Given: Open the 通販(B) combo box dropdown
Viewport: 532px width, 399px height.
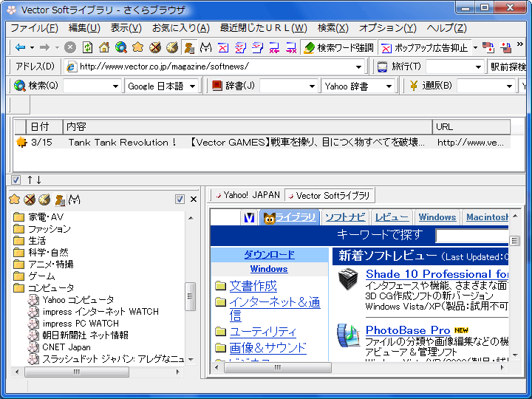Looking at the screenshot, I should pyautogui.click(x=509, y=86).
